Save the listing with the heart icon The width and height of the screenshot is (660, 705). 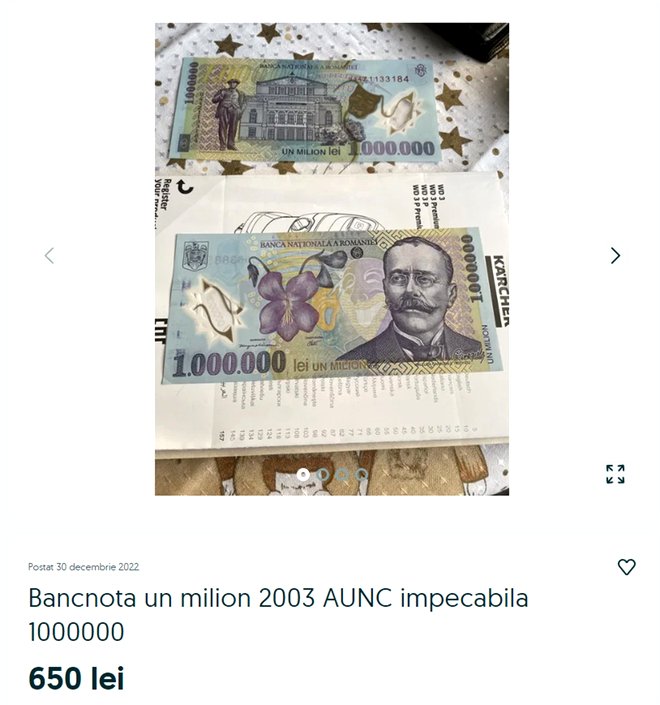click(x=626, y=567)
